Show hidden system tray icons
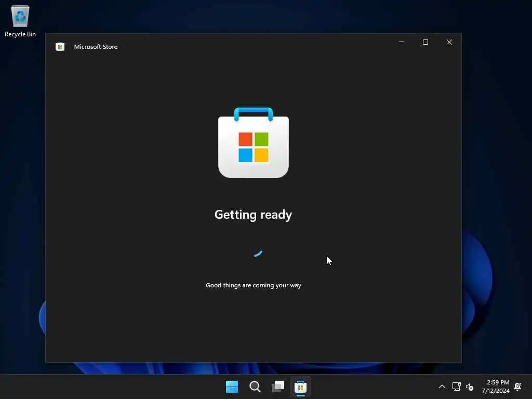 442,387
